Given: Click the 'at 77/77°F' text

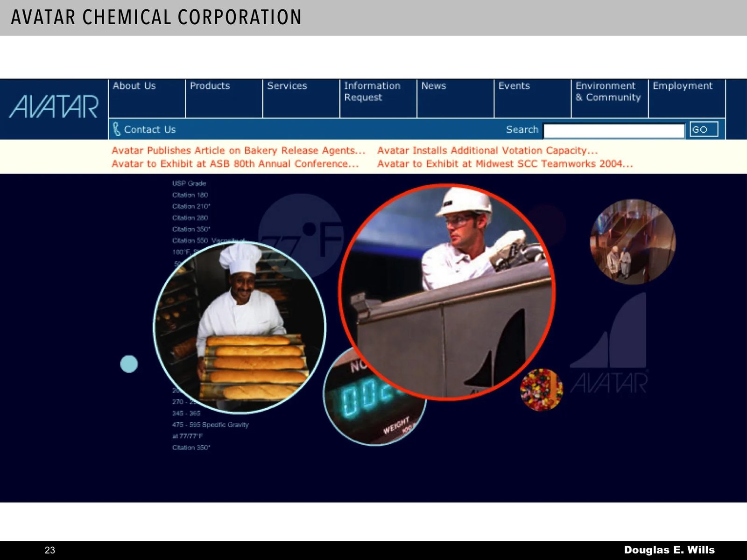Looking at the screenshot, I should point(187,436).
